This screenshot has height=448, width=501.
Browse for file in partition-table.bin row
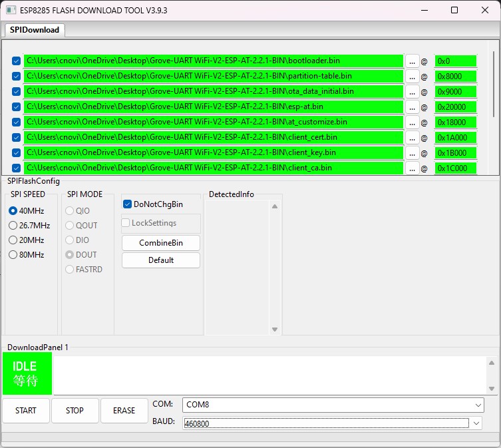pyautogui.click(x=412, y=76)
